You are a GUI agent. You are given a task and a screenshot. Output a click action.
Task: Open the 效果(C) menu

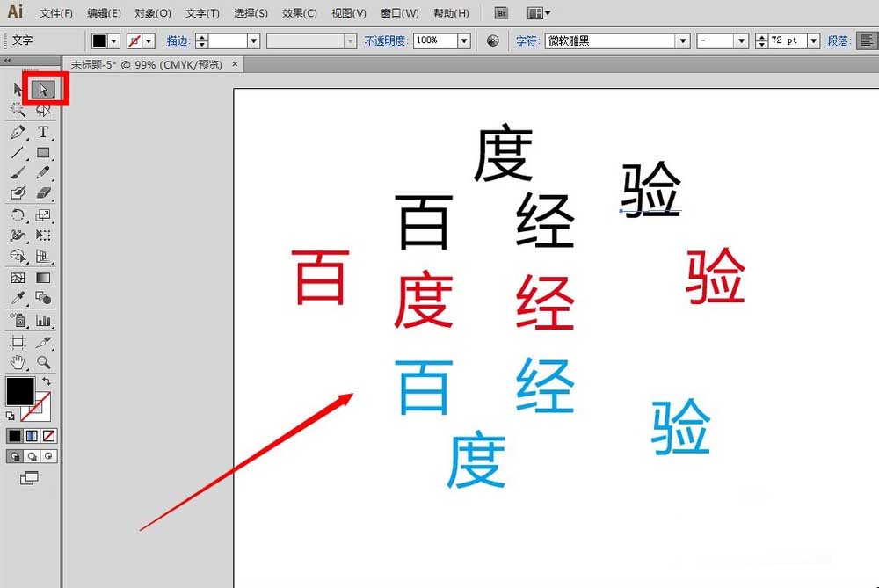pyautogui.click(x=300, y=13)
